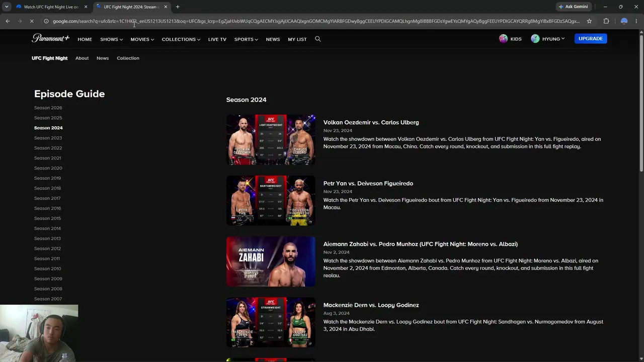Expand the MOVIES menu
The image size is (644, 362).
pos(142,39)
